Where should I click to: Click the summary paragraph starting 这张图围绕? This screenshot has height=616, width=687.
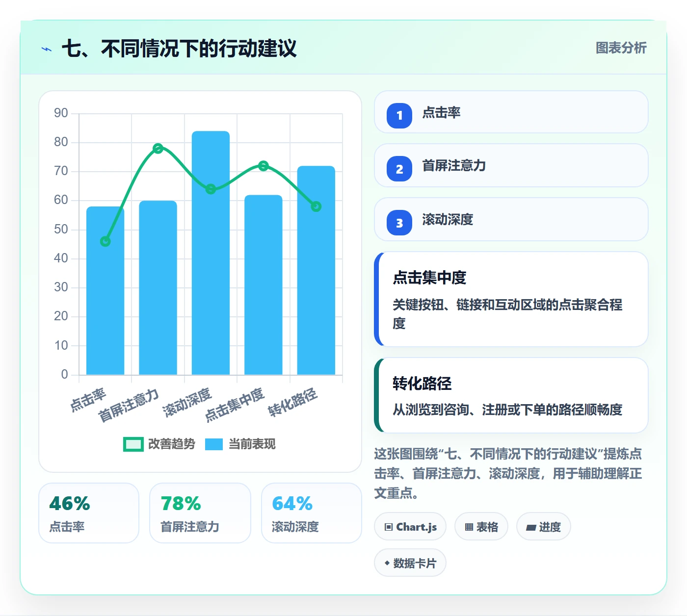pyautogui.click(x=508, y=473)
